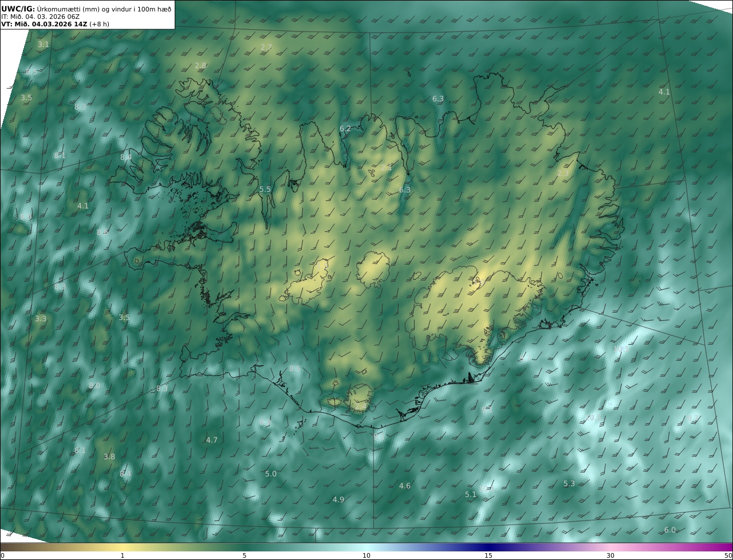
Task: Click the 4.6 value label
Action: [405, 486]
